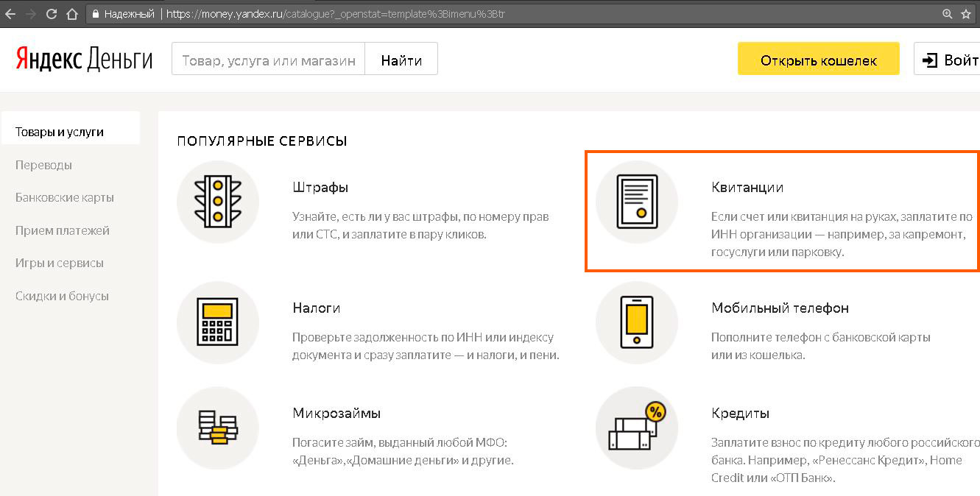Screen dimensions: 980x496
Task: Reload the page with the browser refresh icon
Action: tap(52, 14)
